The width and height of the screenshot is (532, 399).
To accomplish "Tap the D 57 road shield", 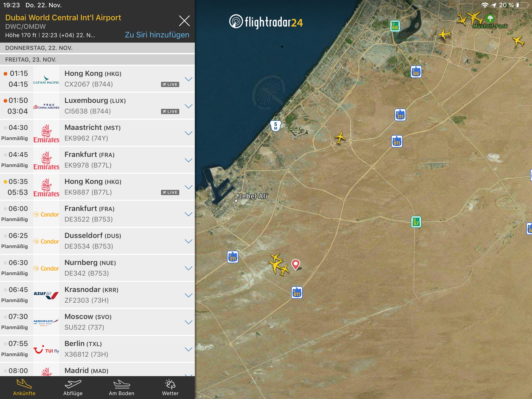I will 416,222.
